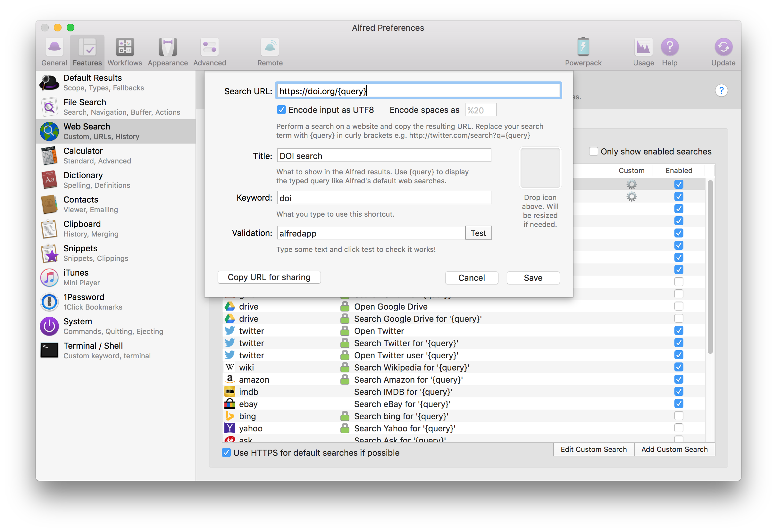Viewport: 777px width, 532px height.
Task: Select System commands in the sidebar
Action: tap(116, 327)
